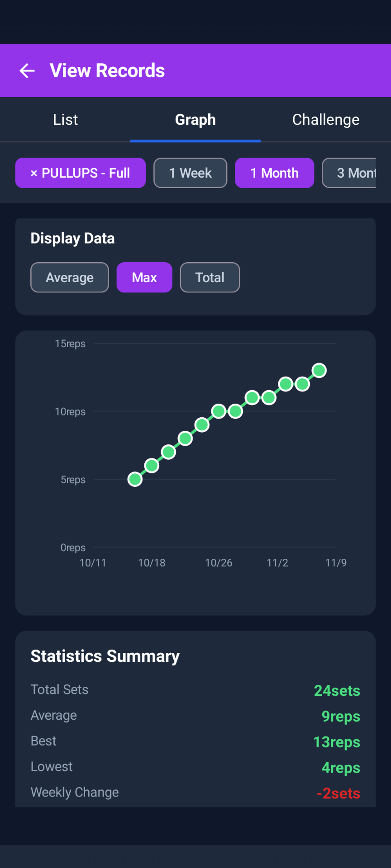Go to the Challenge tab
The width and height of the screenshot is (391, 868).
tap(325, 120)
